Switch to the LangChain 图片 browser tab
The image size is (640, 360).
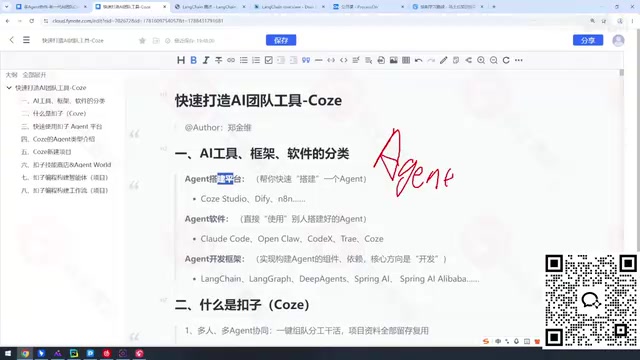(x=209, y=7)
